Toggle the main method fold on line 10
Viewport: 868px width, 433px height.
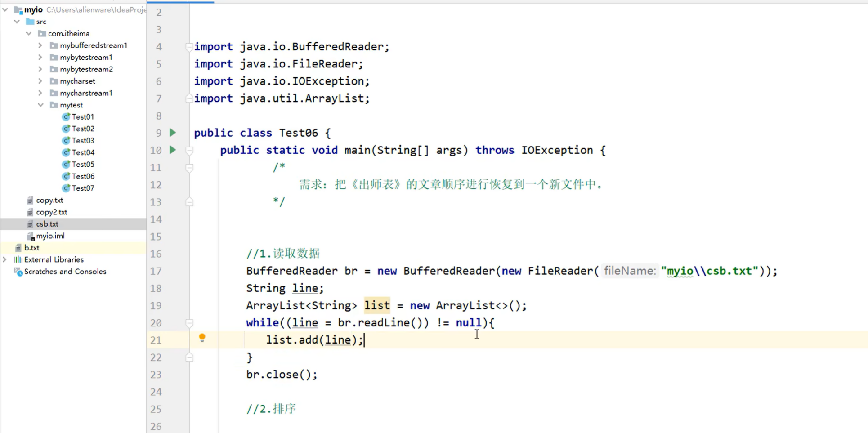pos(189,150)
